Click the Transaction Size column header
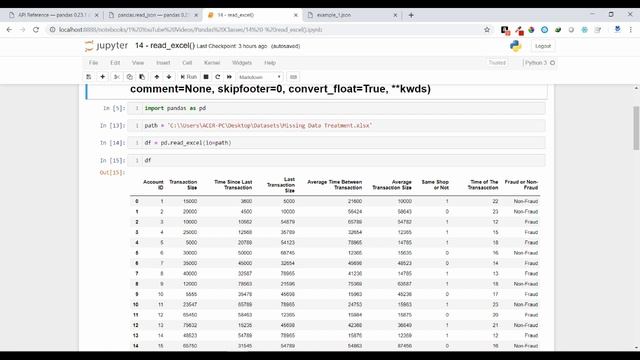640x360 pixels. click(x=183, y=185)
